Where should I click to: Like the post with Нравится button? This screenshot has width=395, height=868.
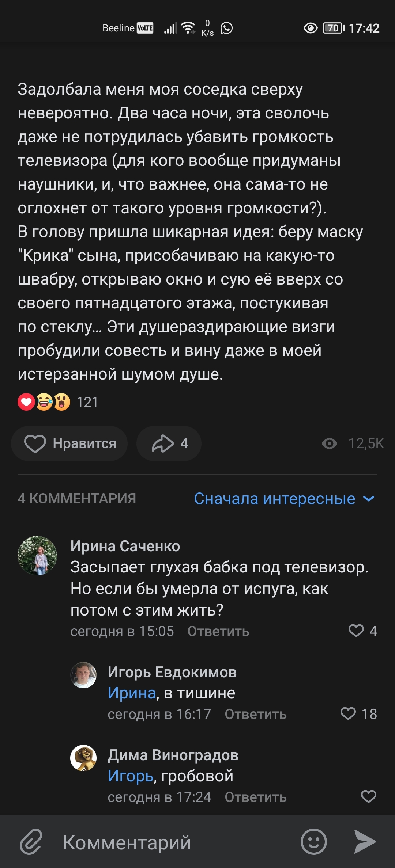pos(69,443)
